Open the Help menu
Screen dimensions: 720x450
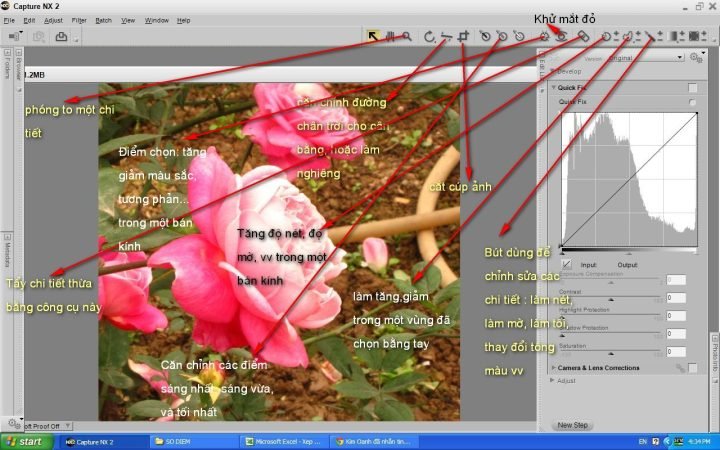tap(184, 20)
